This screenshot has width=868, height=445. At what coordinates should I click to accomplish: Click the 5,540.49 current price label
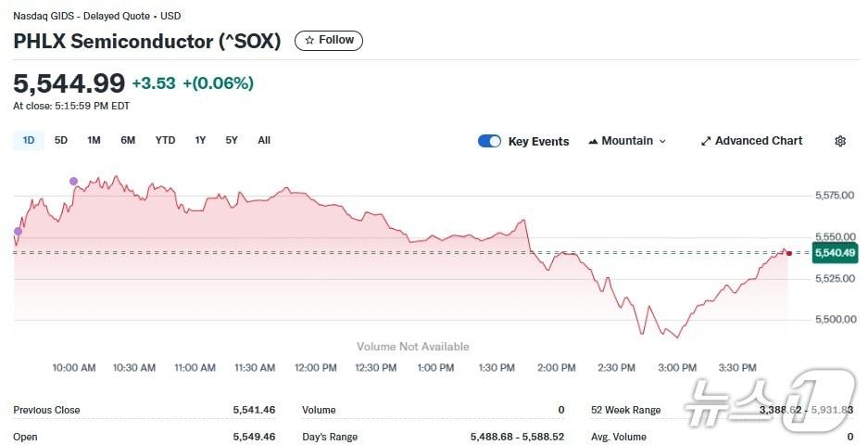(834, 253)
